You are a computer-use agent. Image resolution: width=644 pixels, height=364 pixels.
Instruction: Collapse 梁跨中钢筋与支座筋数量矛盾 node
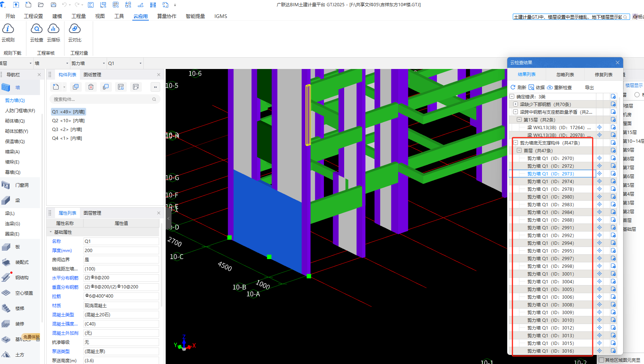(516, 112)
